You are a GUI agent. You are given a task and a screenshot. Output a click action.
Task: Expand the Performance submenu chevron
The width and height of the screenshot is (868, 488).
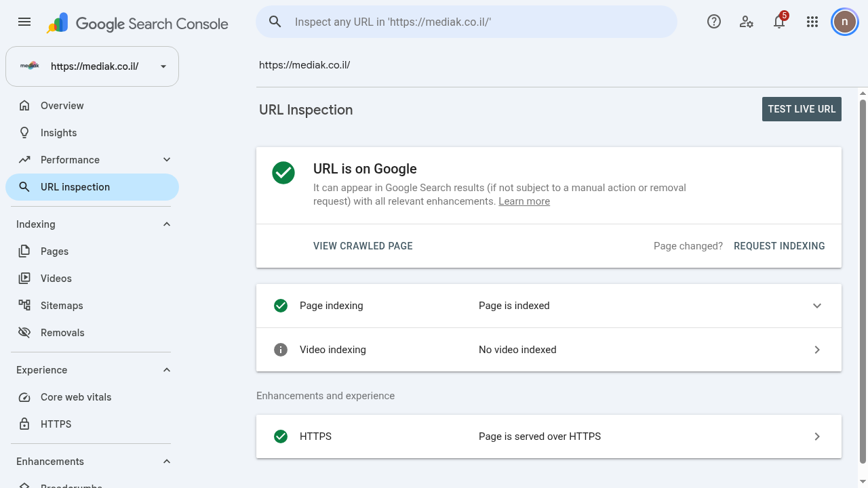click(x=167, y=160)
